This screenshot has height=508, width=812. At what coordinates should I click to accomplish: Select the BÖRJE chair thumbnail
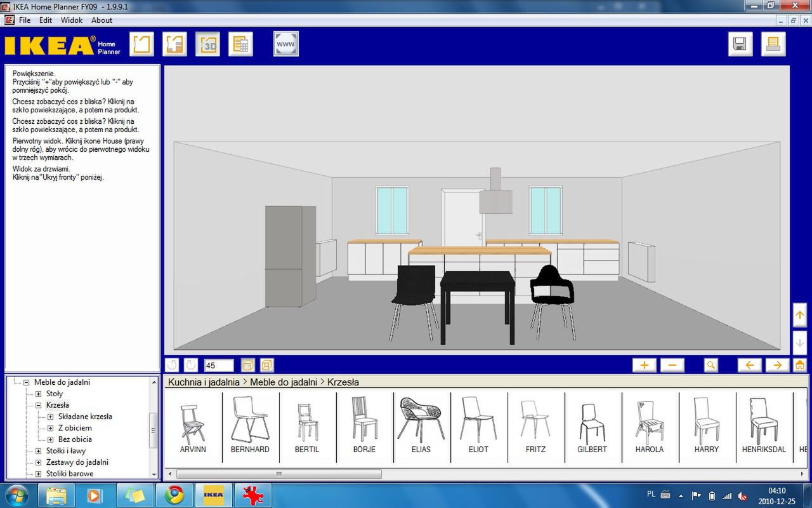[x=364, y=428]
